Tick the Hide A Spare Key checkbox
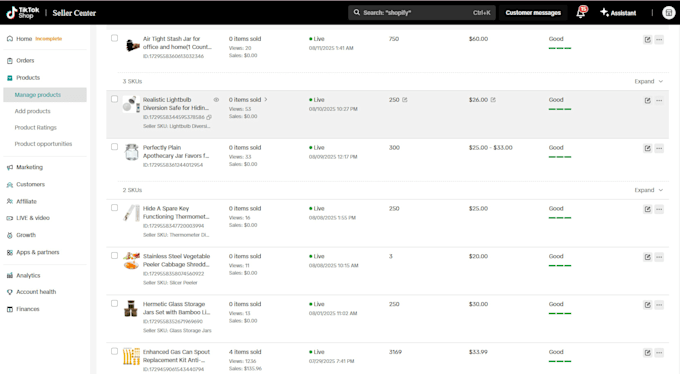 [114, 207]
